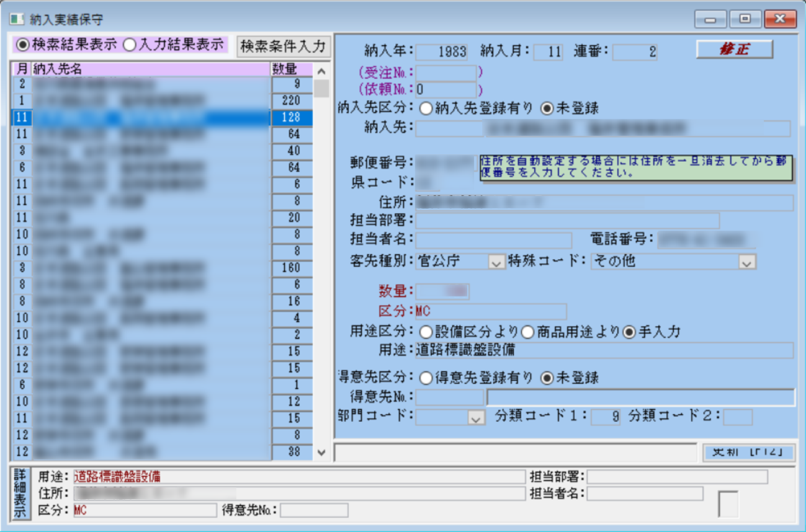Select the list row with quantity 220
806x532 pixels.
pyautogui.click(x=149, y=100)
